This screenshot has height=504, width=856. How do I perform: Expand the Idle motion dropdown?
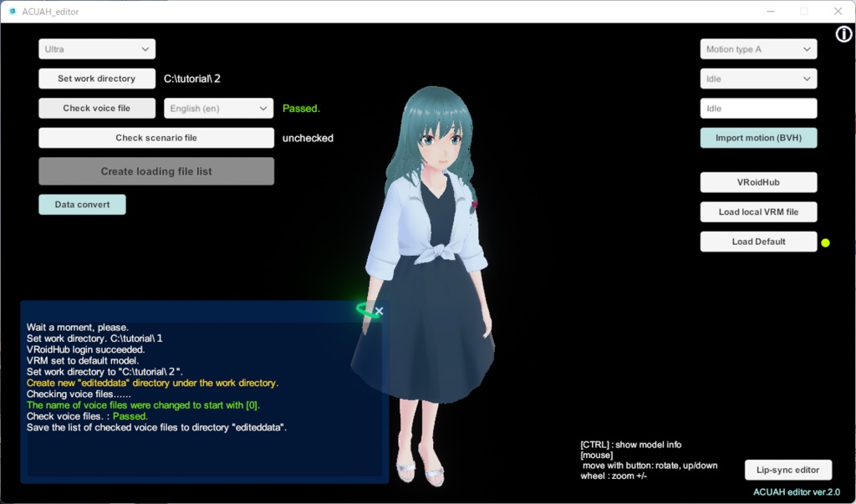click(x=757, y=78)
